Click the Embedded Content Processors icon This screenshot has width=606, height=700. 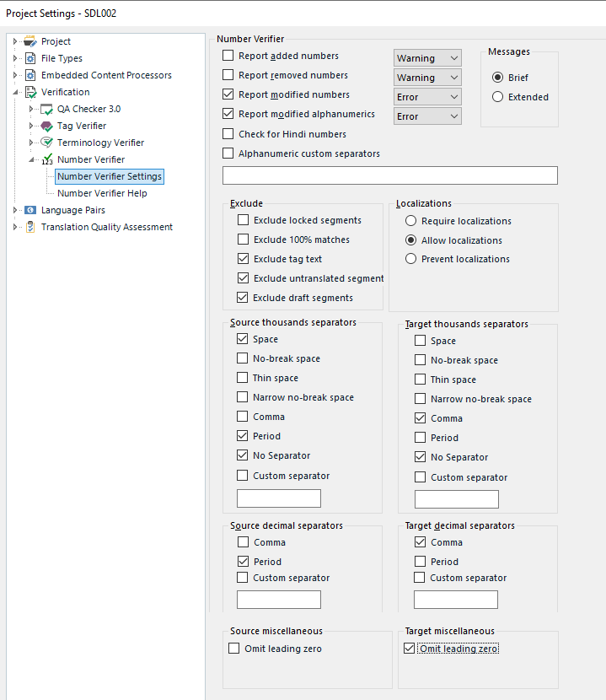pyautogui.click(x=30, y=75)
